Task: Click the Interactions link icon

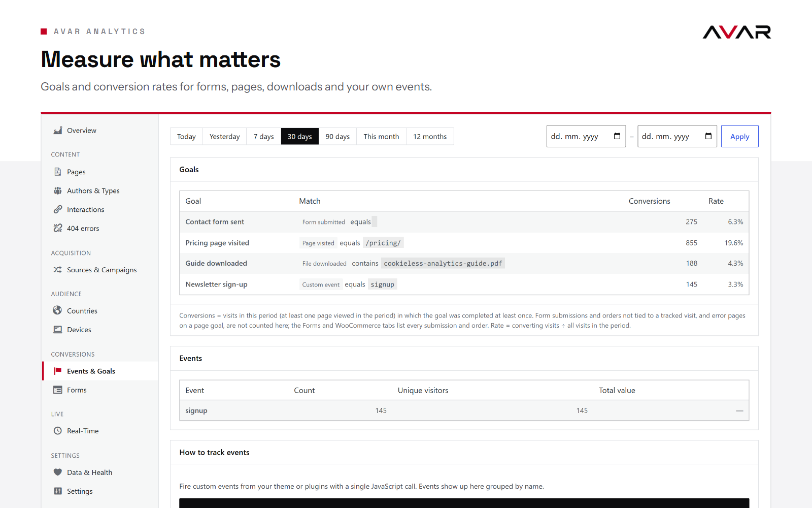Action: pyautogui.click(x=58, y=209)
